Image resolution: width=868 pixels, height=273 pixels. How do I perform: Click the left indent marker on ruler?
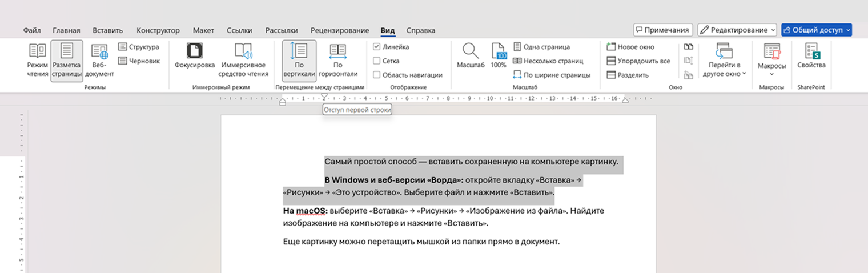click(x=283, y=103)
